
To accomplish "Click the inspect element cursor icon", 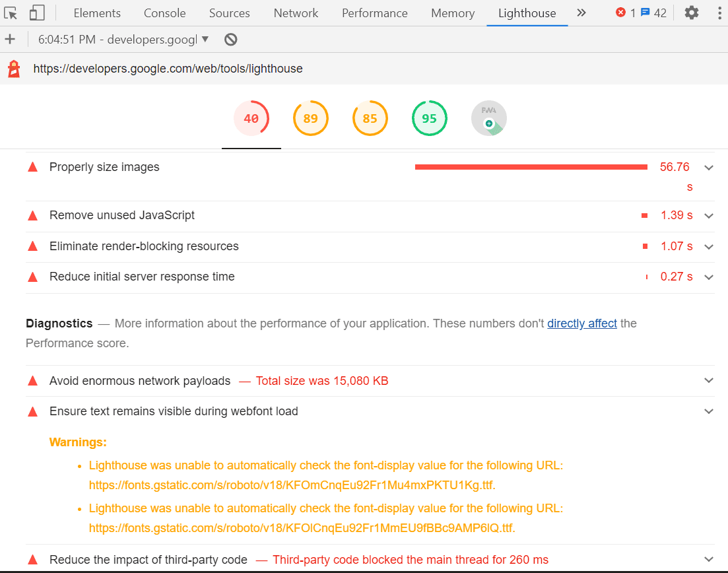I will (11, 13).
